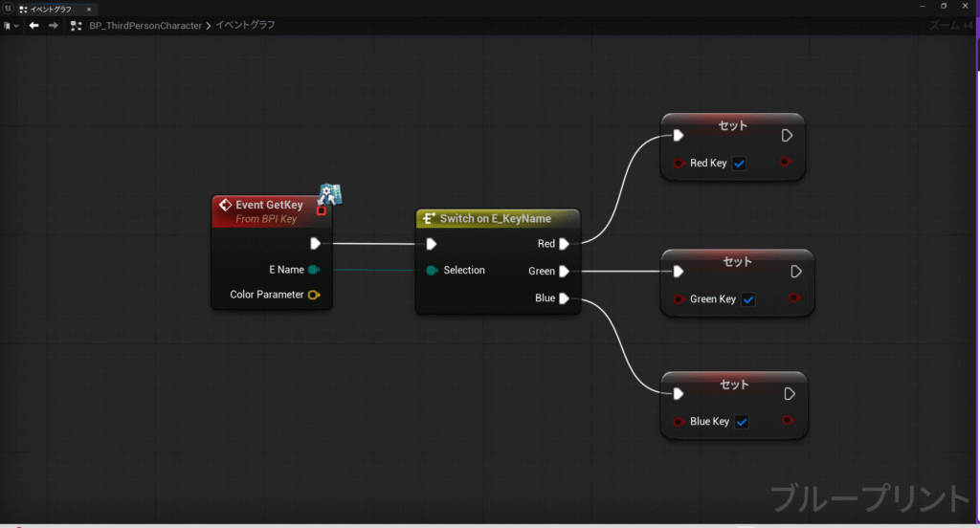Click Red Key set node exec input
980x528 pixels.
pos(679,136)
